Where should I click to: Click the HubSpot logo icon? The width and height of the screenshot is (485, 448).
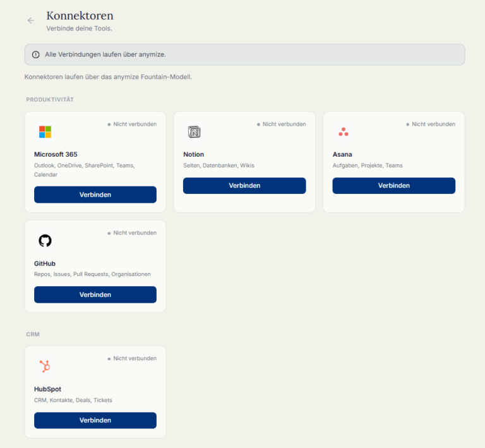pyautogui.click(x=45, y=366)
